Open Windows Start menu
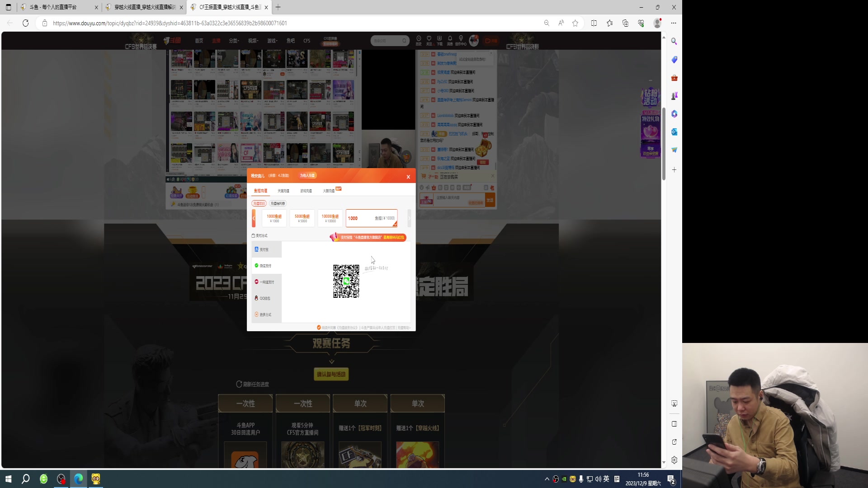Image resolution: width=868 pixels, height=488 pixels. point(8,479)
